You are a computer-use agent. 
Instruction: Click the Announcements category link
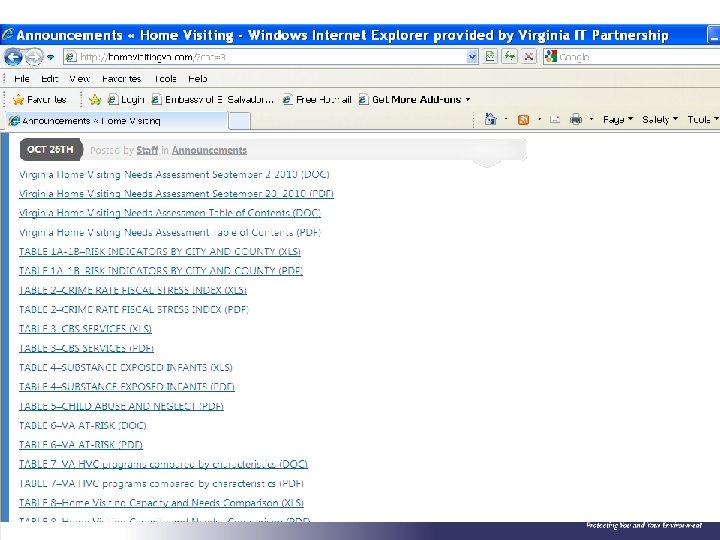point(209,150)
